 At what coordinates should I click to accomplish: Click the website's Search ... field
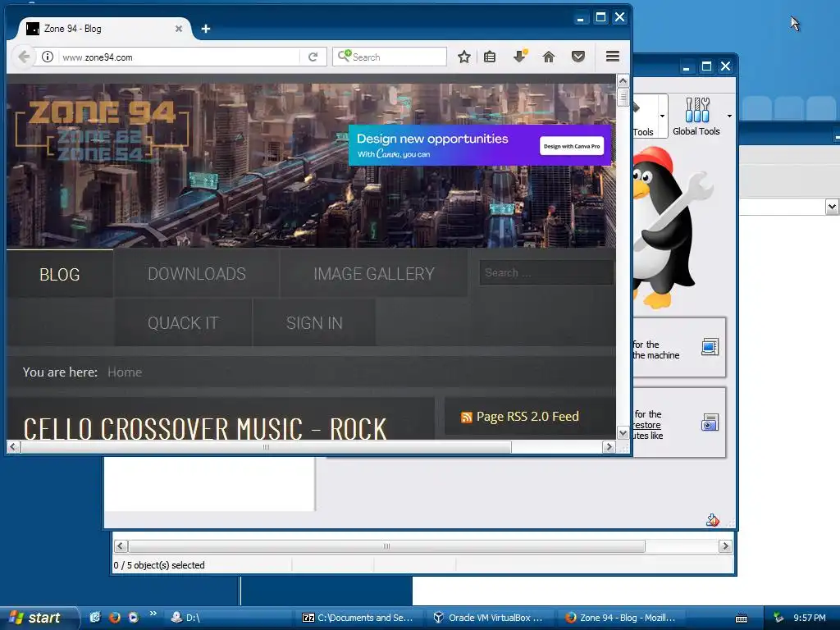[546, 272]
